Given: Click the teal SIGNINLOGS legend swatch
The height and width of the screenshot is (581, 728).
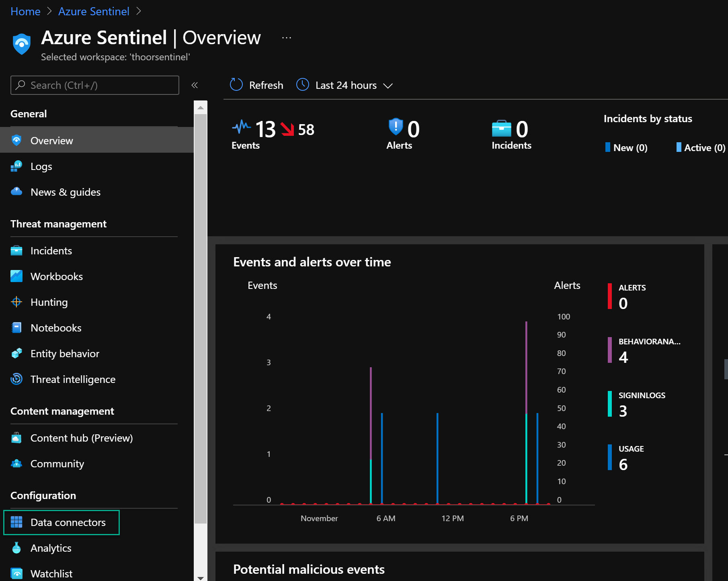Looking at the screenshot, I should pyautogui.click(x=610, y=404).
